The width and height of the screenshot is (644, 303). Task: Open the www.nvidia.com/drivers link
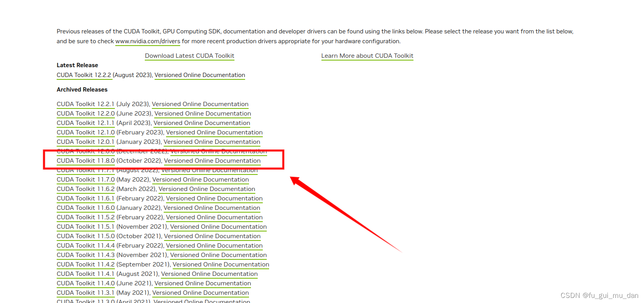(x=148, y=41)
